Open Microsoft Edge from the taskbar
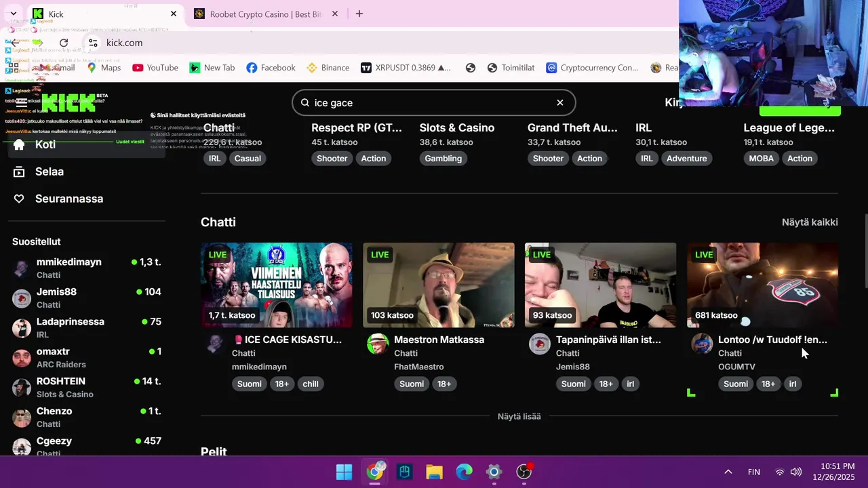Screen dimensions: 868x488 [x=464, y=472]
